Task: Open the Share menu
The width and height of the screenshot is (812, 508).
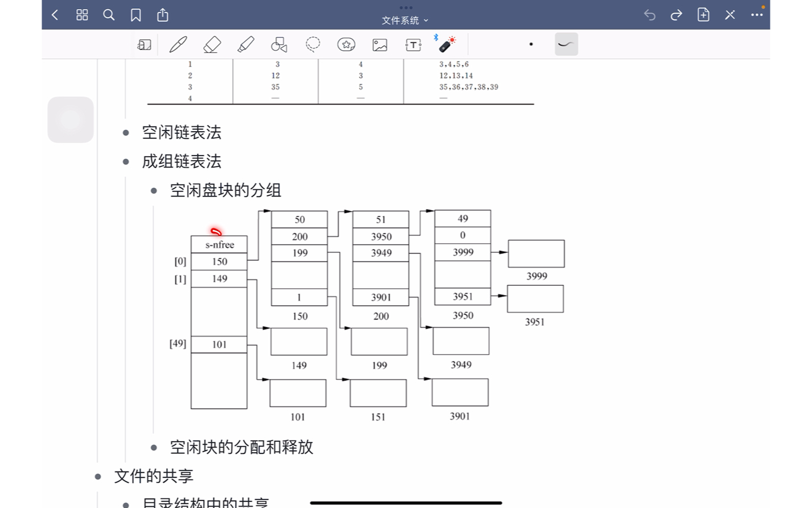Action: (x=163, y=15)
